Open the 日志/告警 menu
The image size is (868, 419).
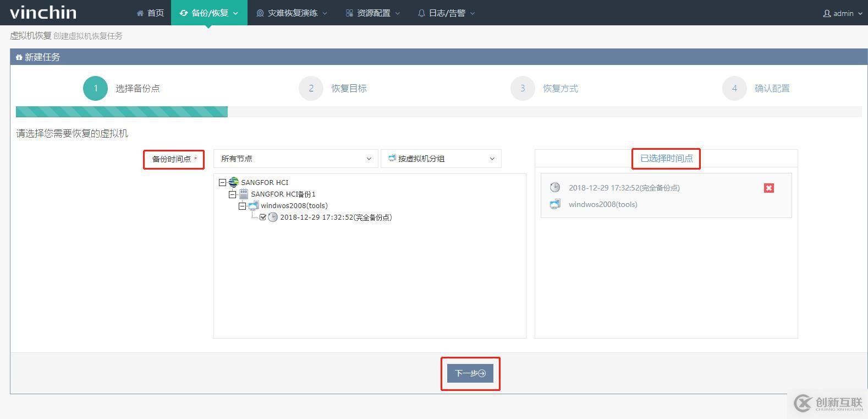coord(446,13)
